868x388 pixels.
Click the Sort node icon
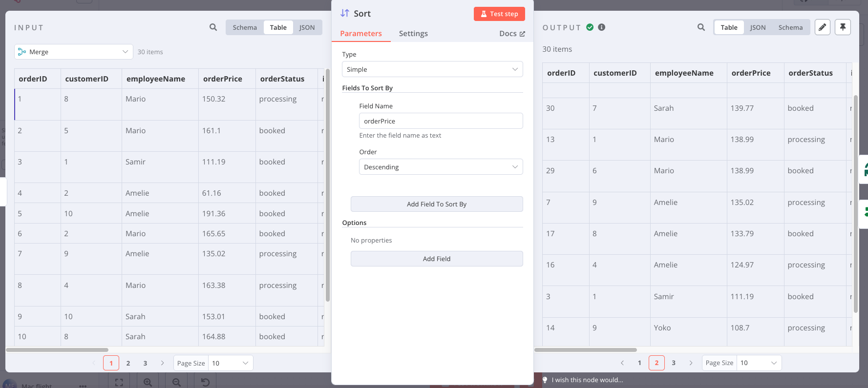pyautogui.click(x=345, y=13)
